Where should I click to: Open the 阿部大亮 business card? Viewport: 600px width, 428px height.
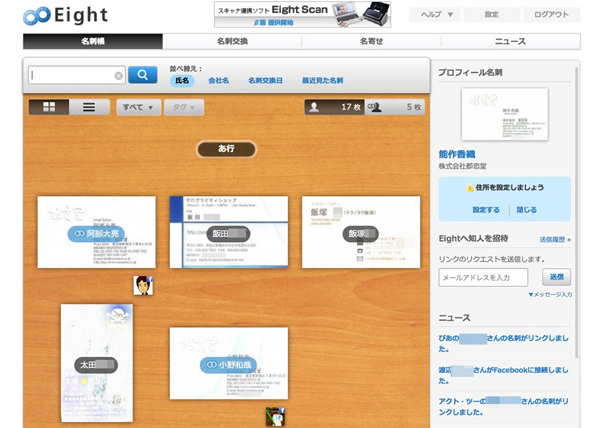(x=96, y=232)
